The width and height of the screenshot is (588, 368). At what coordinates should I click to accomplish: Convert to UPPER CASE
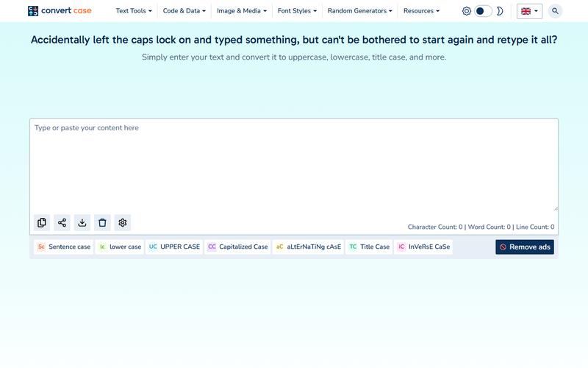pyautogui.click(x=174, y=247)
